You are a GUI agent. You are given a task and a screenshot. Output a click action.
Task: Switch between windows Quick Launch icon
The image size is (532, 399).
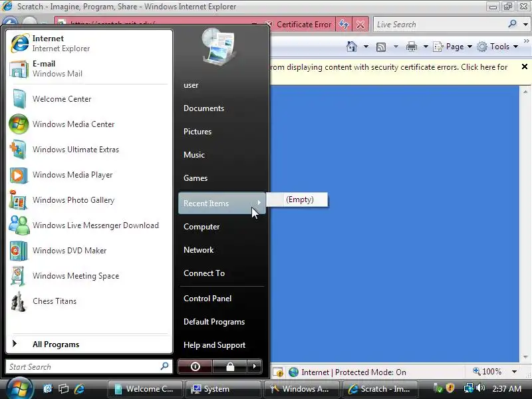(x=63, y=388)
